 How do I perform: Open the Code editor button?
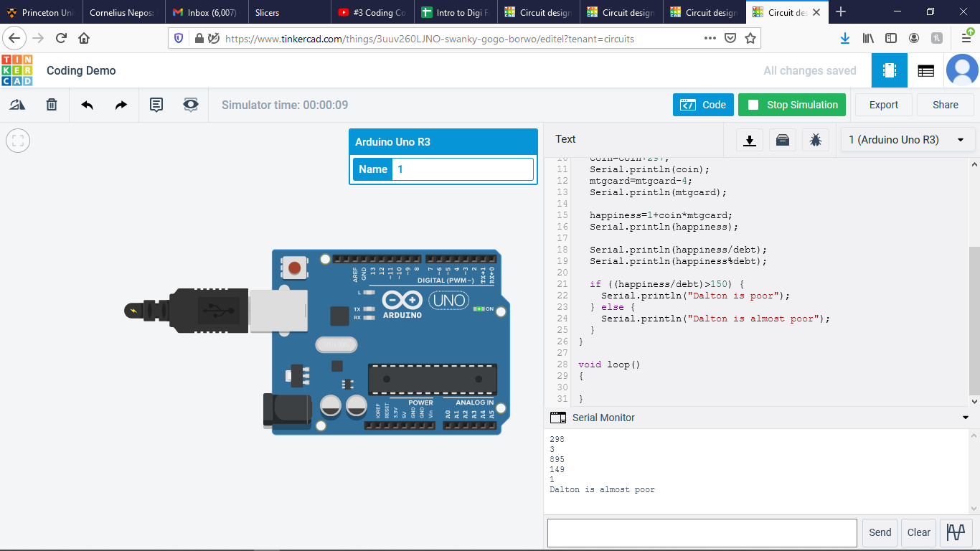pos(703,105)
